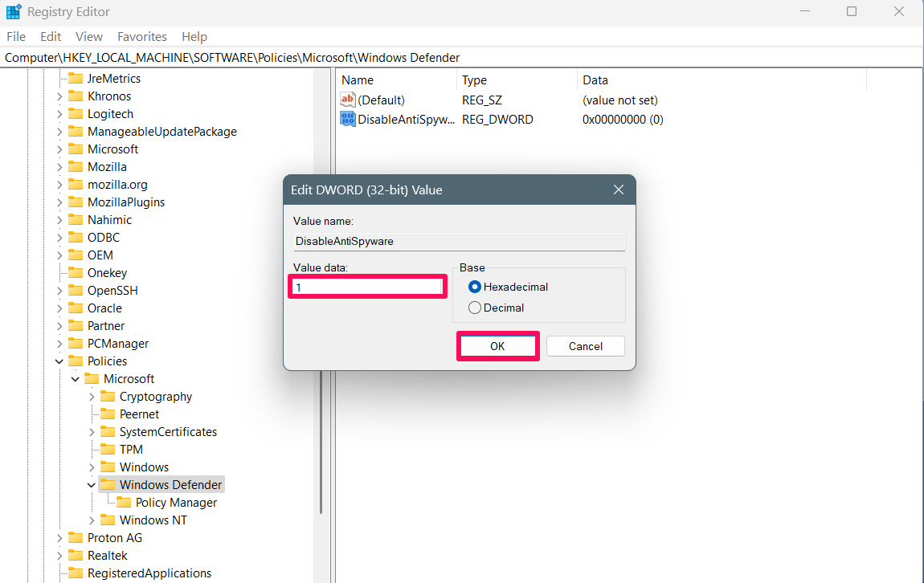924x583 pixels.
Task: Click the Oracle folder icon
Action: pos(76,308)
